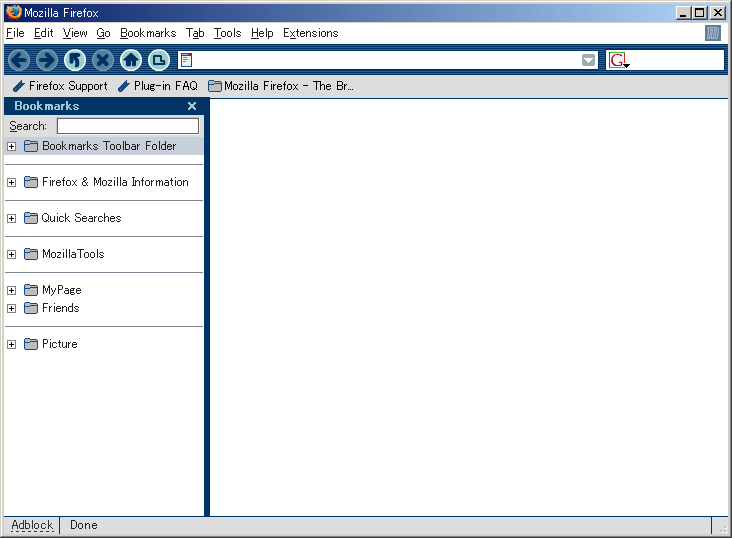Select the Firefox & Mozilla Information folder icon
Viewport: 732px width, 538px height.
(x=31, y=182)
